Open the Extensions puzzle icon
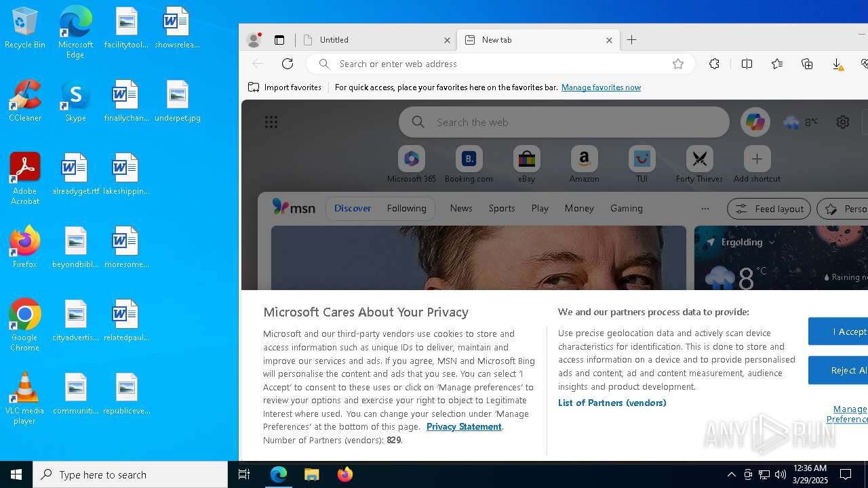Viewport: 868px width, 488px height. [x=714, y=64]
